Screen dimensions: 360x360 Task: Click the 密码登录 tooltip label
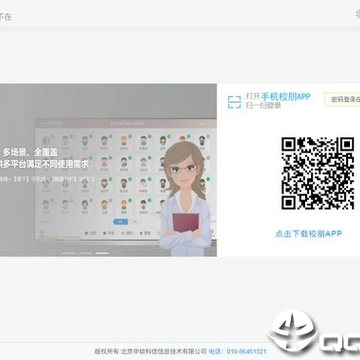coord(342,99)
